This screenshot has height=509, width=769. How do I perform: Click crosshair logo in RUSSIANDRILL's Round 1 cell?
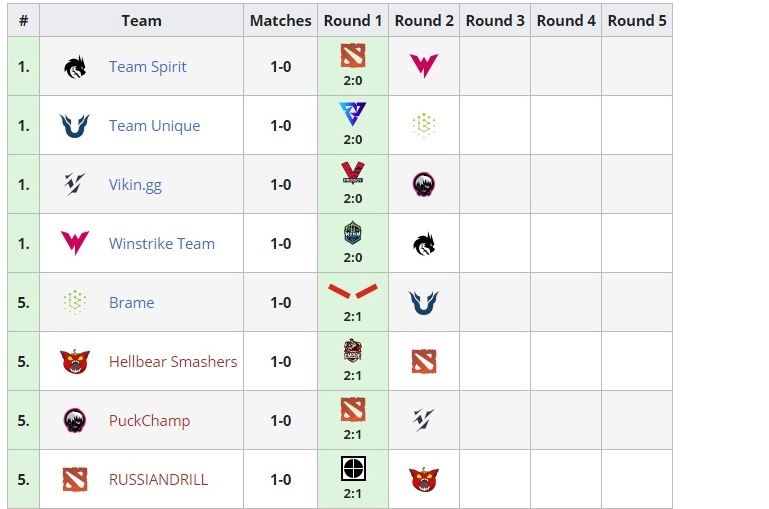[x=352, y=468]
